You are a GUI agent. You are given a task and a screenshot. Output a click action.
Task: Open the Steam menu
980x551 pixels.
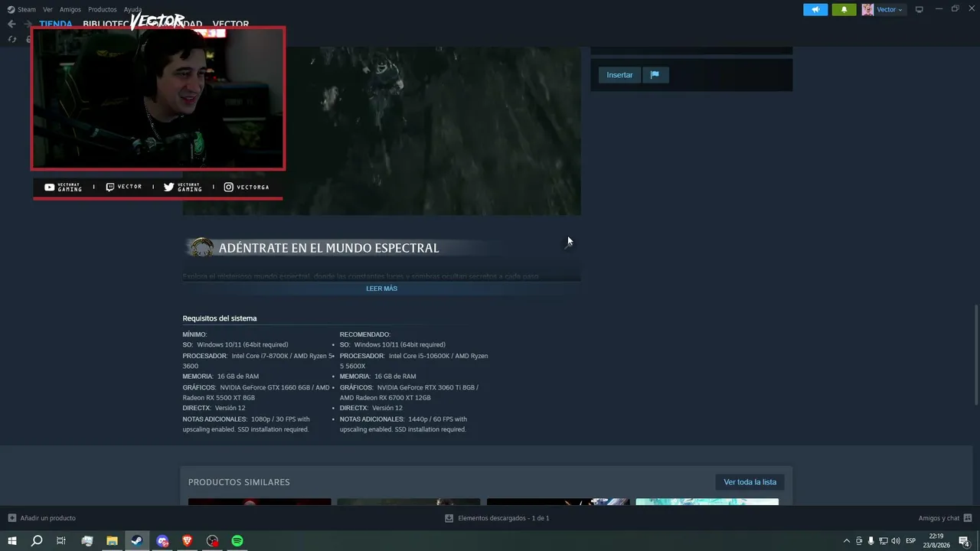21,9
